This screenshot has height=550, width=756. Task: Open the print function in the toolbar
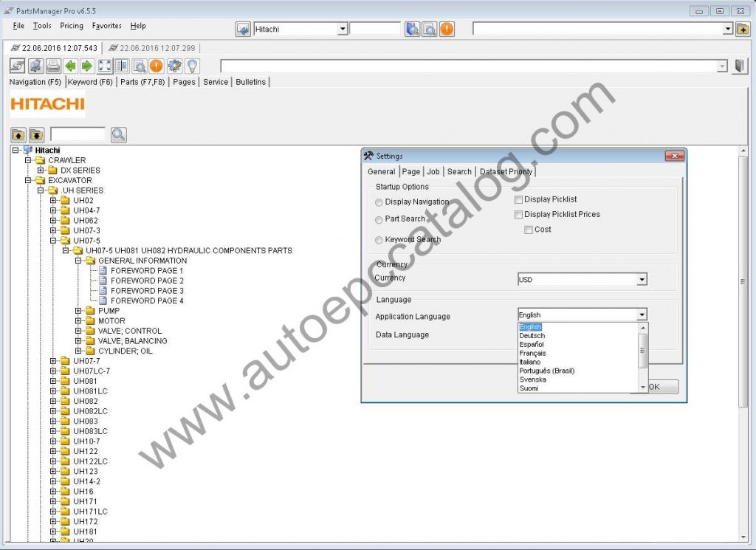coord(52,66)
